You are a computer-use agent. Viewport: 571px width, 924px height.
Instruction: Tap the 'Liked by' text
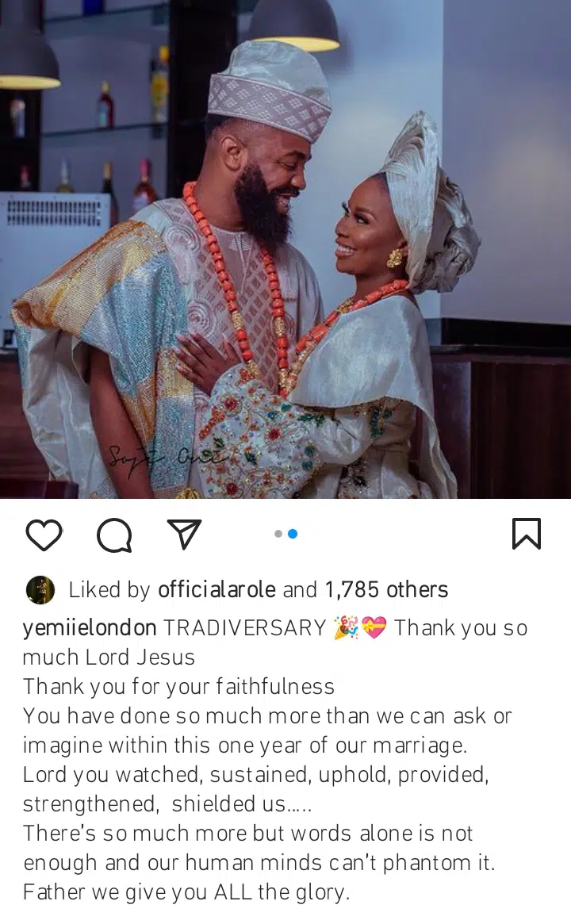[109, 590]
